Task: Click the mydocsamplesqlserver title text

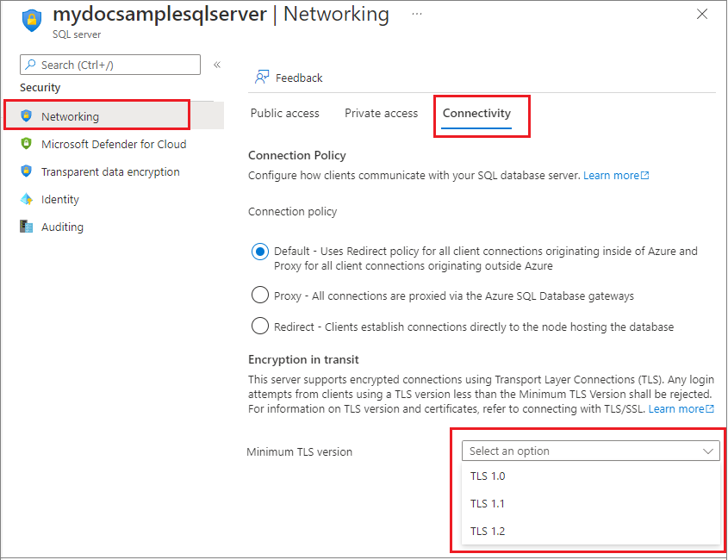Action: pyautogui.click(x=159, y=14)
